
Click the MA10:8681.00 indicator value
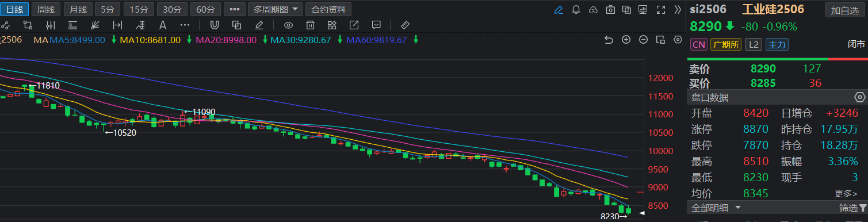click(151, 40)
